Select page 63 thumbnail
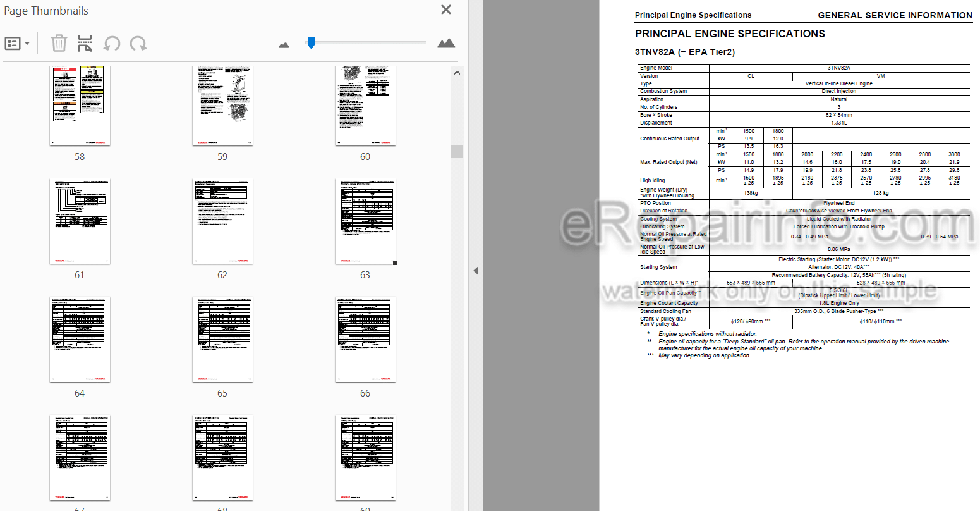Viewport: 980px width, 511px height. coord(365,221)
